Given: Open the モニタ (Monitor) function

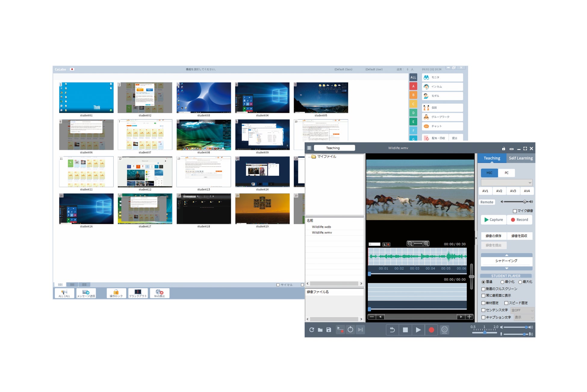Looking at the screenshot, I should 442,77.
